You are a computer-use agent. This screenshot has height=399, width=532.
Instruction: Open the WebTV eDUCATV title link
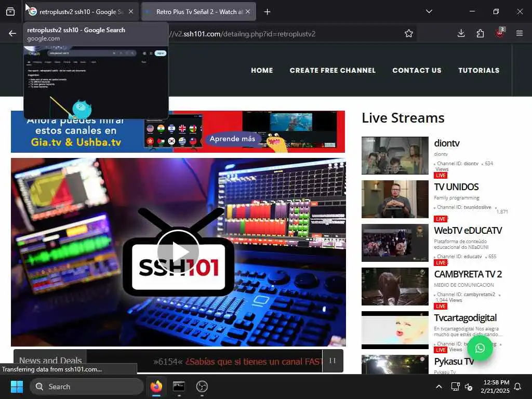click(x=468, y=230)
